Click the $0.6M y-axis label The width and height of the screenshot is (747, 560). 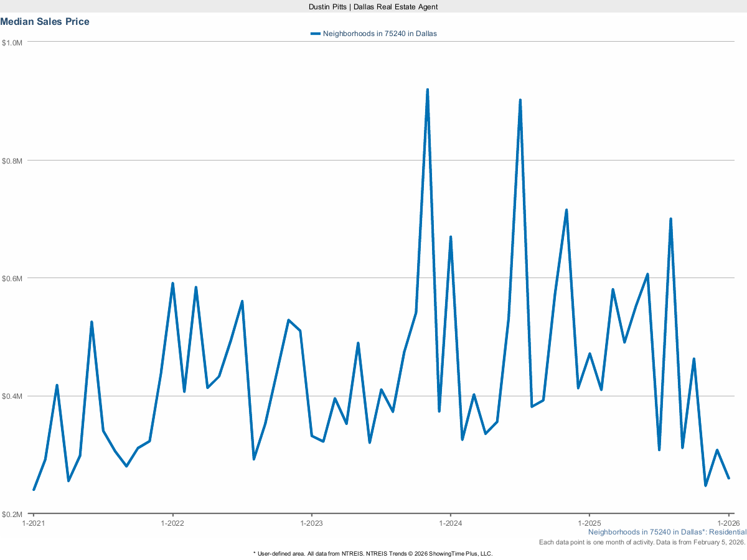coord(12,278)
